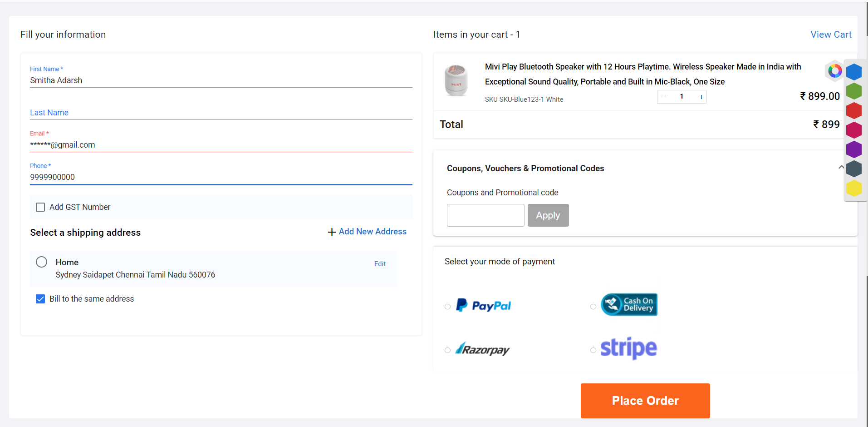Screen dimensions: 868x427
Task: Select the blue theme color hexagon
Action: coord(854,72)
